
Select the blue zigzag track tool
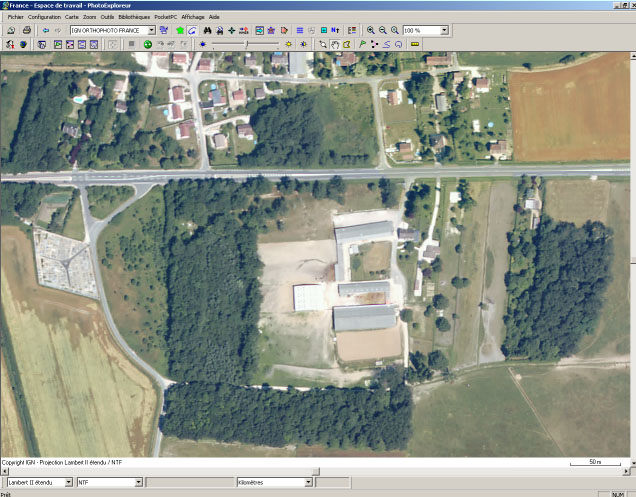point(386,44)
